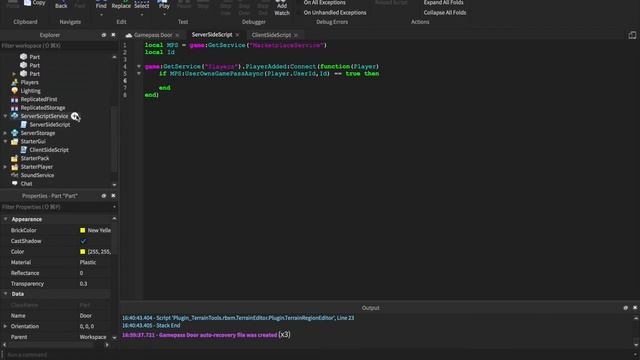The width and height of the screenshot is (640, 360).
Task: Click the Parent value Workspace
Action: click(93, 337)
